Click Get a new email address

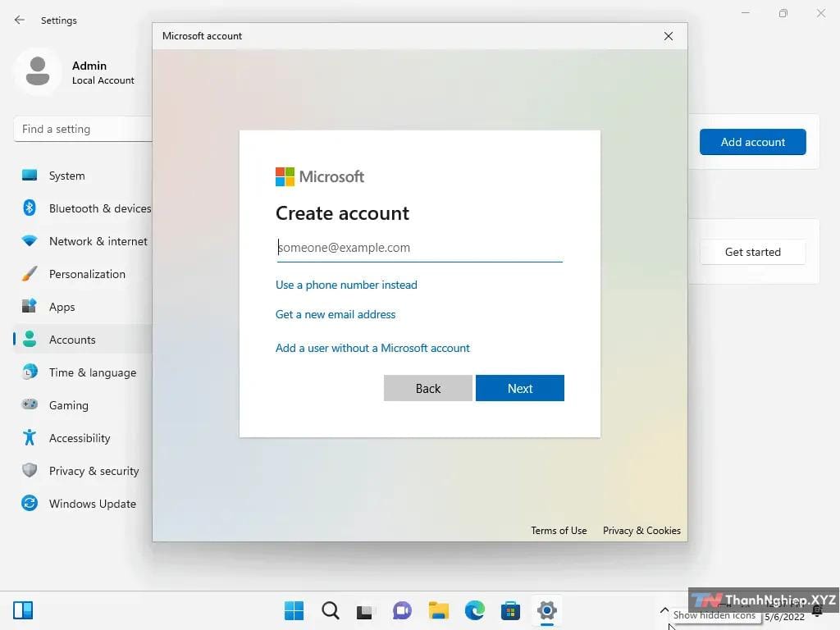coord(336,314)
